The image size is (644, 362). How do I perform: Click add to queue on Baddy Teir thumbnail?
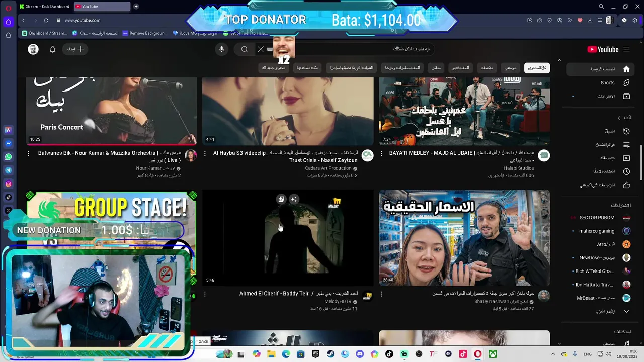tap(281, 199)
